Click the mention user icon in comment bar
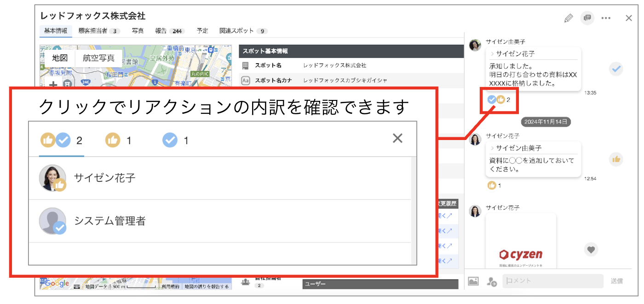Screen dimensions: 644x304 (492, 281)
